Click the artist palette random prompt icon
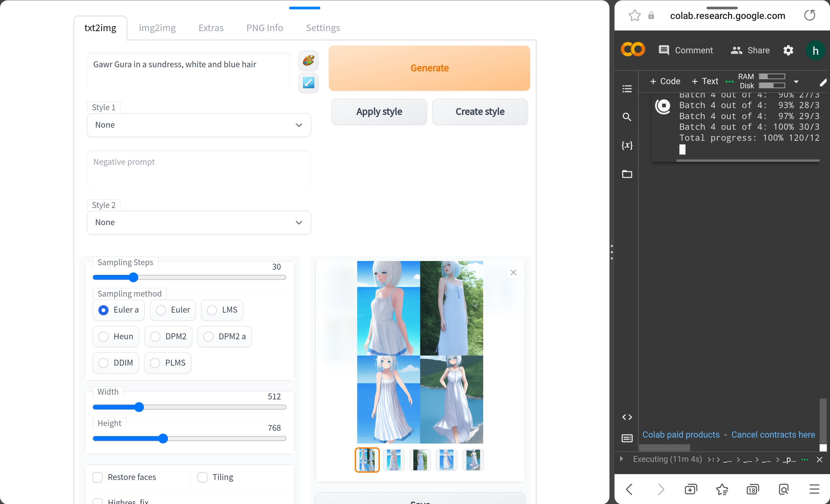The width and height of the screenshot is (830, 504). [x=308, y=61]
